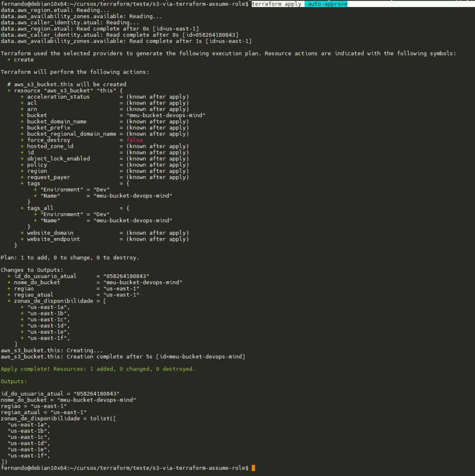Click the bucket_regional_domain_name attribute
The image size is (475, 476).
(x=71, y=134)
